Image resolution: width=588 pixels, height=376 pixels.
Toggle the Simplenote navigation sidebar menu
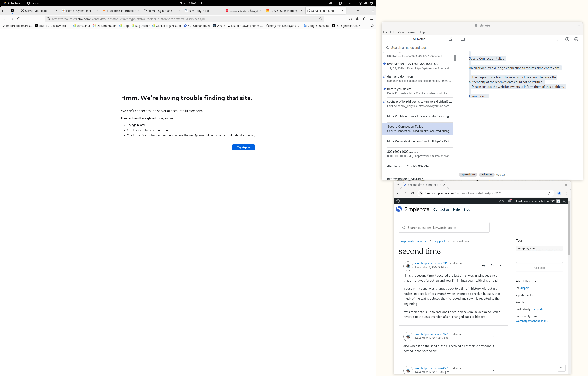tap(388, 39)
